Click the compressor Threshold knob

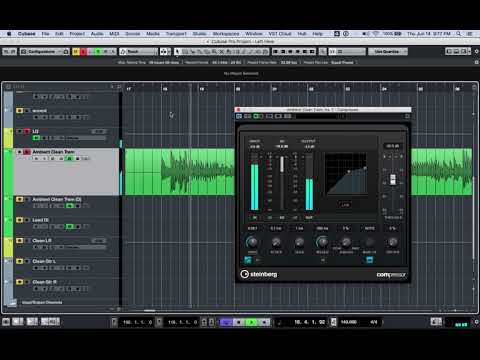click(252, 242)
